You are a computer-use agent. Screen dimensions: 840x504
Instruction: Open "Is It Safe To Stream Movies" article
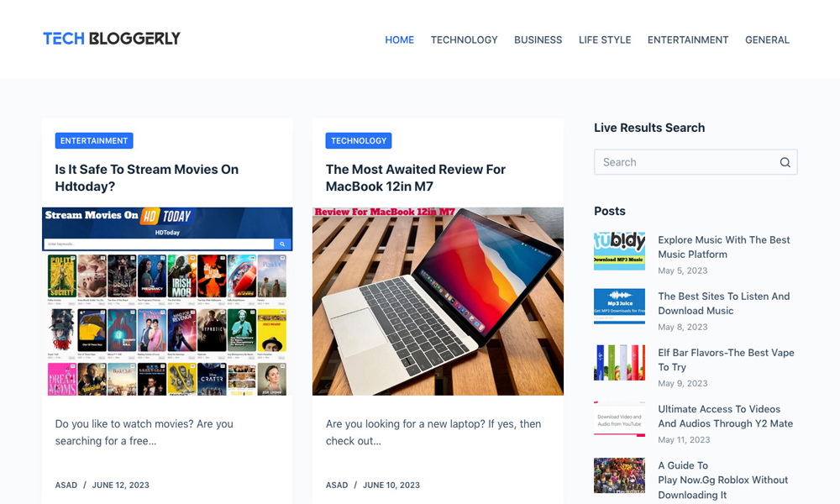[x=147, y=178]
